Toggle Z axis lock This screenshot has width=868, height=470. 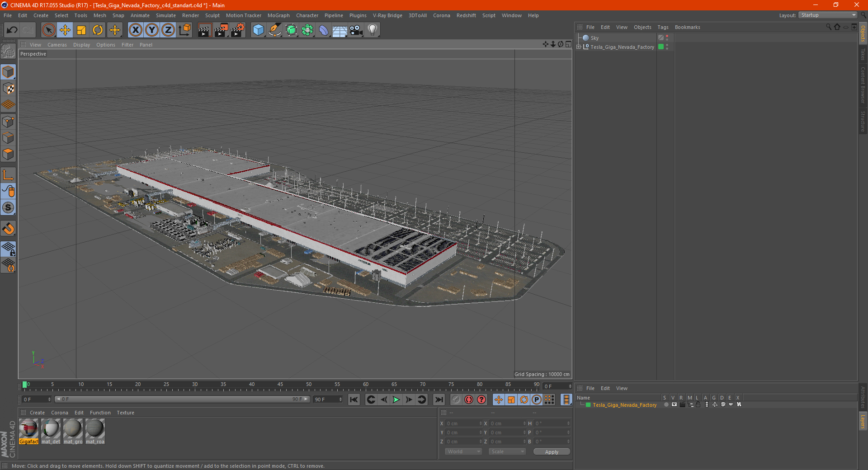point(168,30)
